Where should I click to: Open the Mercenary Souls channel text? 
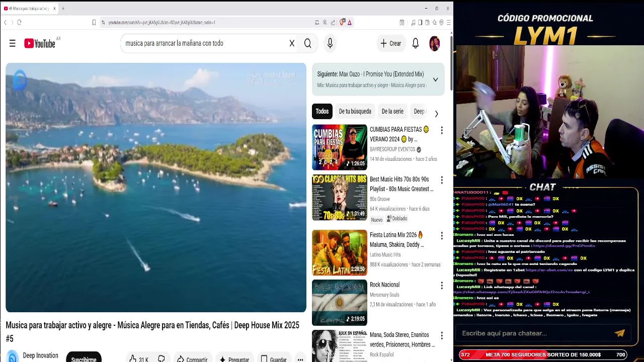(x=384, y=295)
